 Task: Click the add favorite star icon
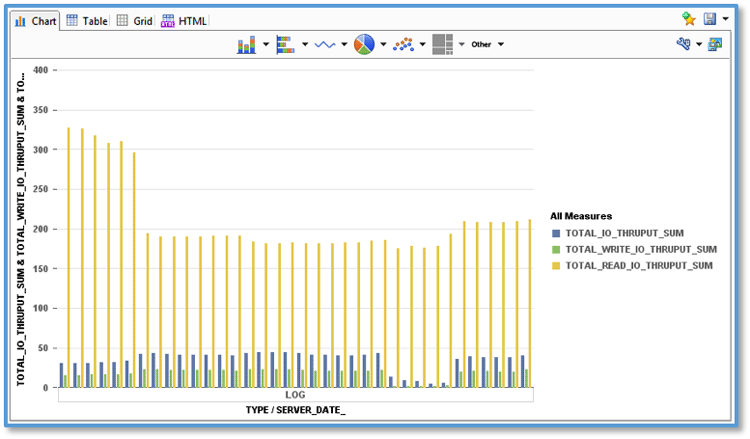click(x=688, y=19)
